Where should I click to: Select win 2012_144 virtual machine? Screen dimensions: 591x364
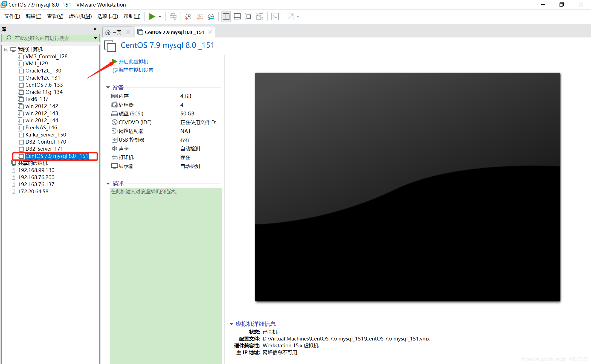(42, 120)
